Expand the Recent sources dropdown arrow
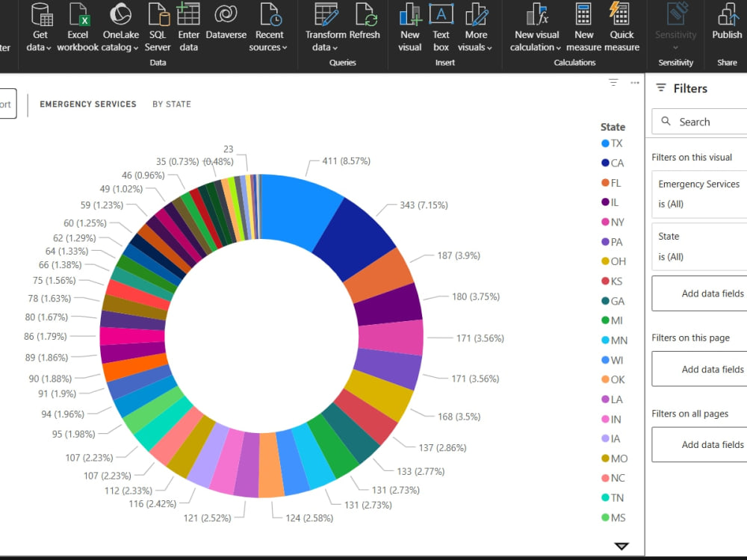Image resolution: width=747 pixels, height=560 pixels. point(285,48)
